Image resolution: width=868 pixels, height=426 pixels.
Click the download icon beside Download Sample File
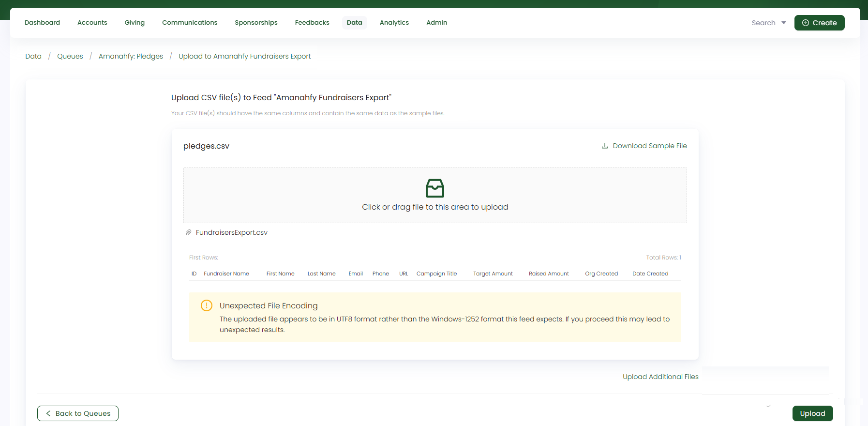[x=604, y=146]
